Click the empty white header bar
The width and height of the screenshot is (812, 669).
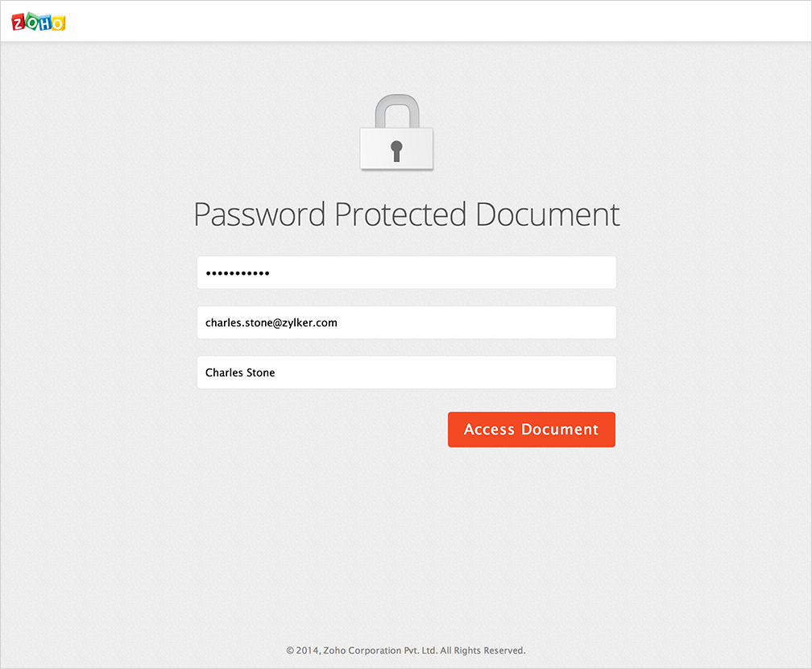(x=435, y=22)
